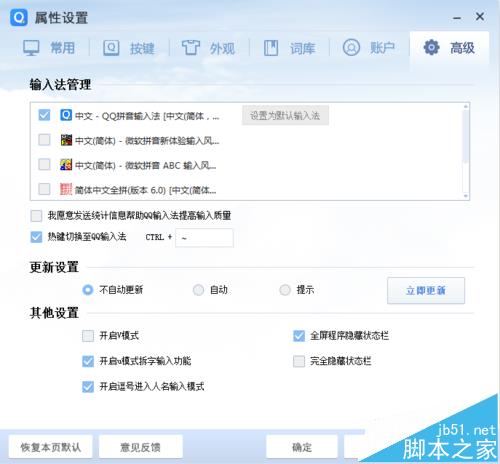Click 恢复本页默认 button
Viewport: 500px width, 464px height.
[51, 447]
